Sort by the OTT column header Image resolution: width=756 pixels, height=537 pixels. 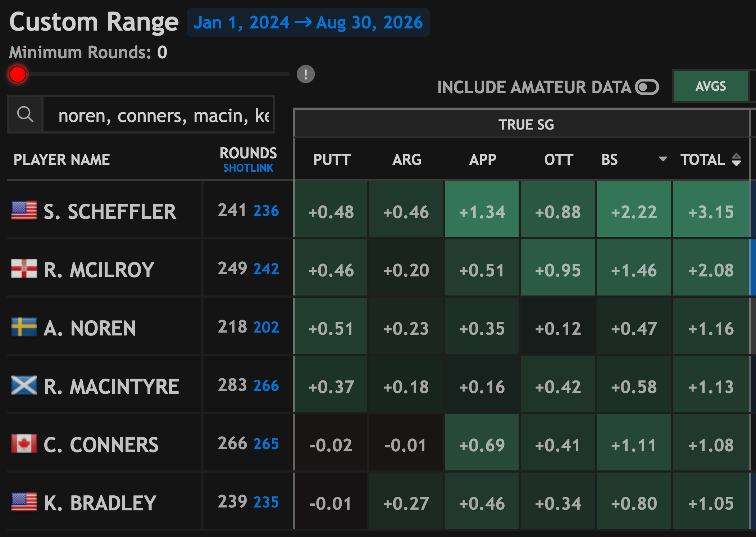(x=559, y=159)
